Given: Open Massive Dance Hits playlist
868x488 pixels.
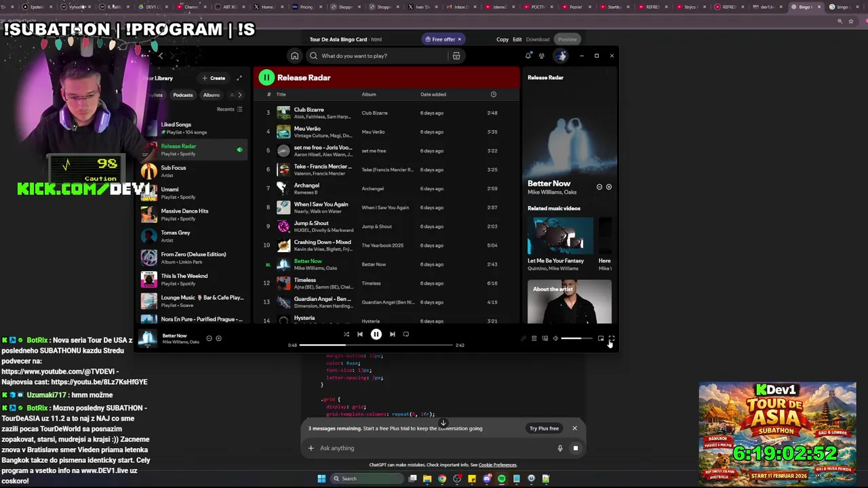Looking at the screenshot, I should 193,215.
